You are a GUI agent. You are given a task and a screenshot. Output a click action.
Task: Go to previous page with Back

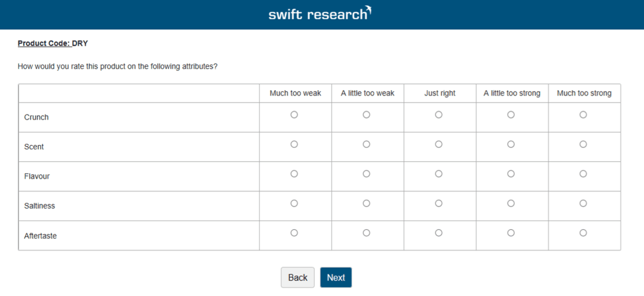298,277
